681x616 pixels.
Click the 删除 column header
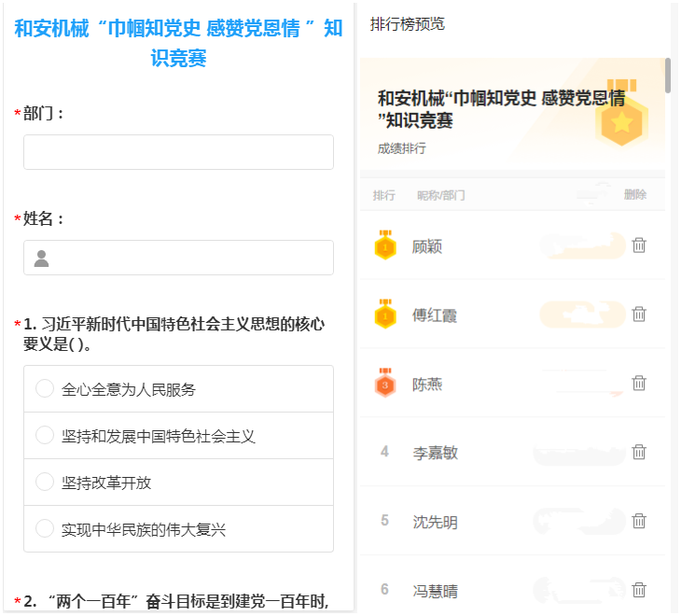coord(634,195)
